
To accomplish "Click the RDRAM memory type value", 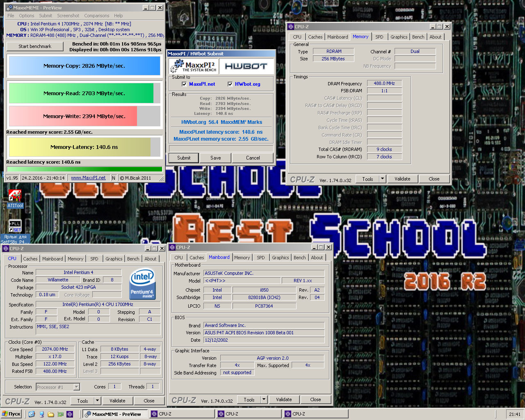I will 334,51.
